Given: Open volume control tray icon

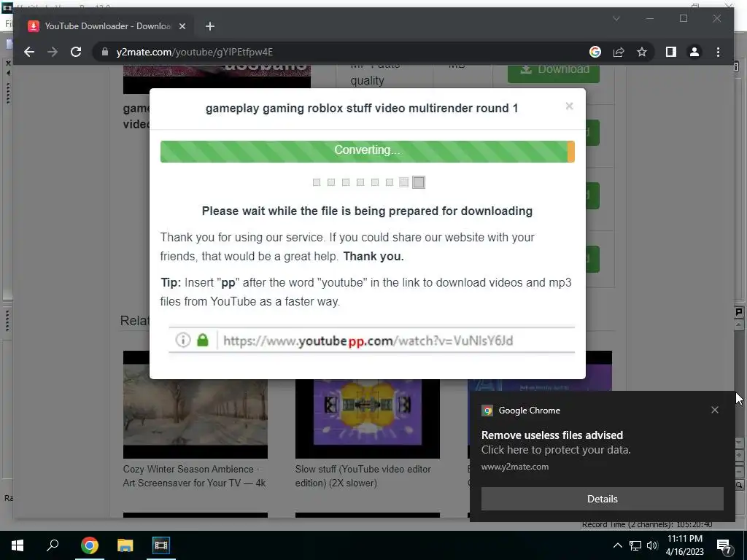Looking at the screenshot, I should point(652,545).
